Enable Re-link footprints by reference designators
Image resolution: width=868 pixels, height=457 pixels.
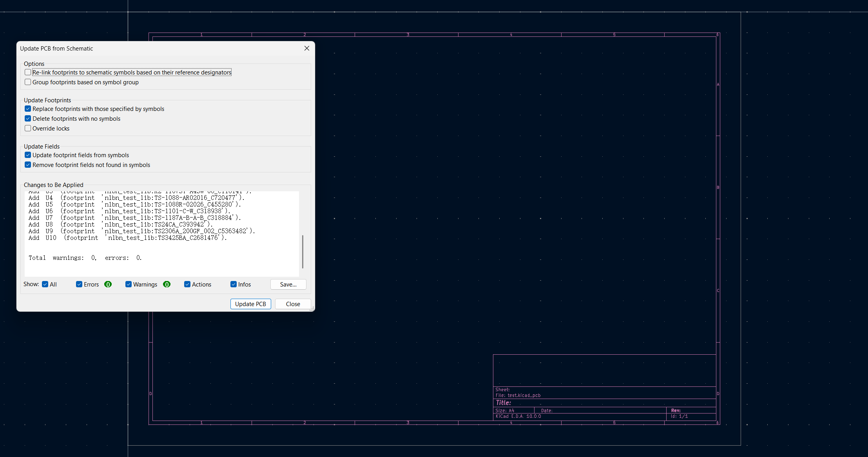click(x=28, y=73)
